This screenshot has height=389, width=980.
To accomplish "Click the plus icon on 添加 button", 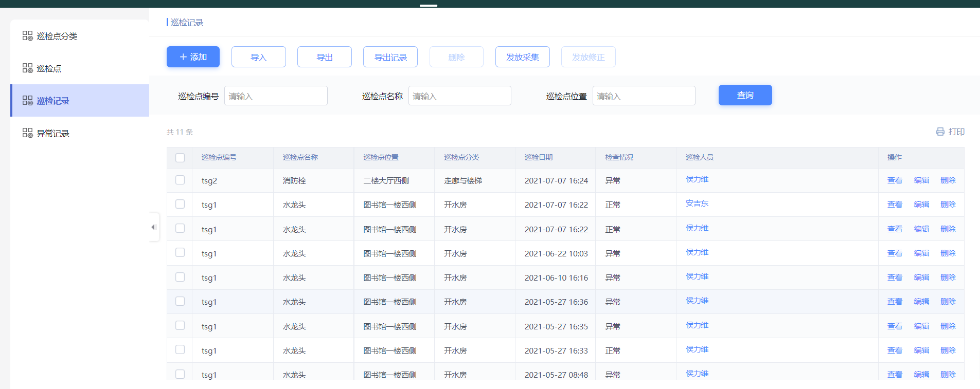I will coord(183,57).
